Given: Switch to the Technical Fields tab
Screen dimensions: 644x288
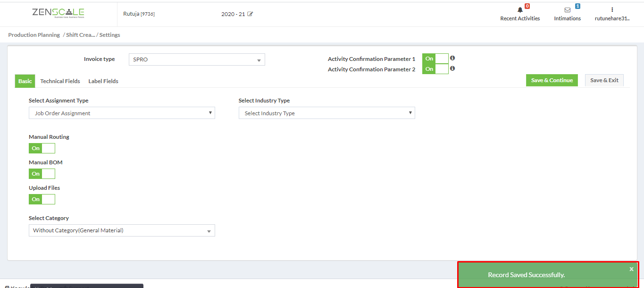Looking at the screenshot, I should [60, 81].
